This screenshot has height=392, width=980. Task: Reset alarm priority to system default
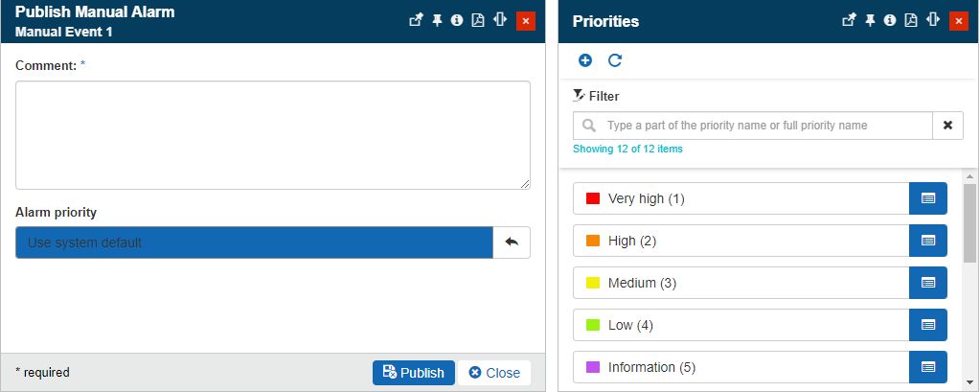click(x=512, y=242)
